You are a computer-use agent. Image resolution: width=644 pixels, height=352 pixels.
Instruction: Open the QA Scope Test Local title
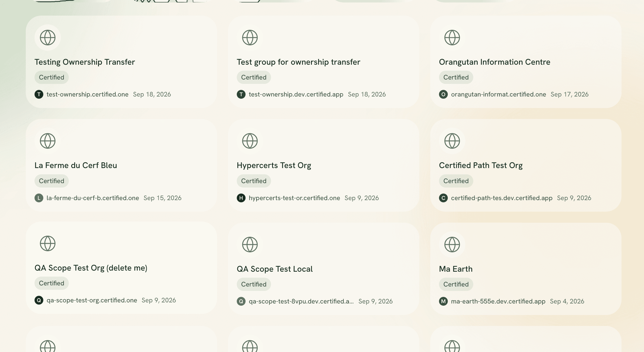point(275,269)
